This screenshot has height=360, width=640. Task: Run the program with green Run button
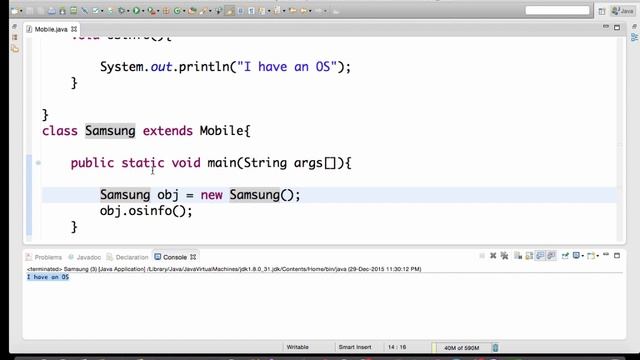pos(136,11)
